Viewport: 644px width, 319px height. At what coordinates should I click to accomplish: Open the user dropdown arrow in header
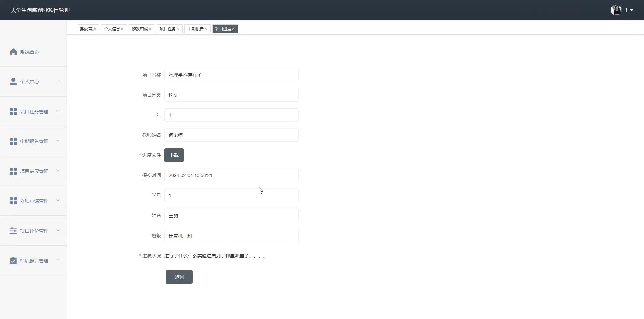pos(632,10)
